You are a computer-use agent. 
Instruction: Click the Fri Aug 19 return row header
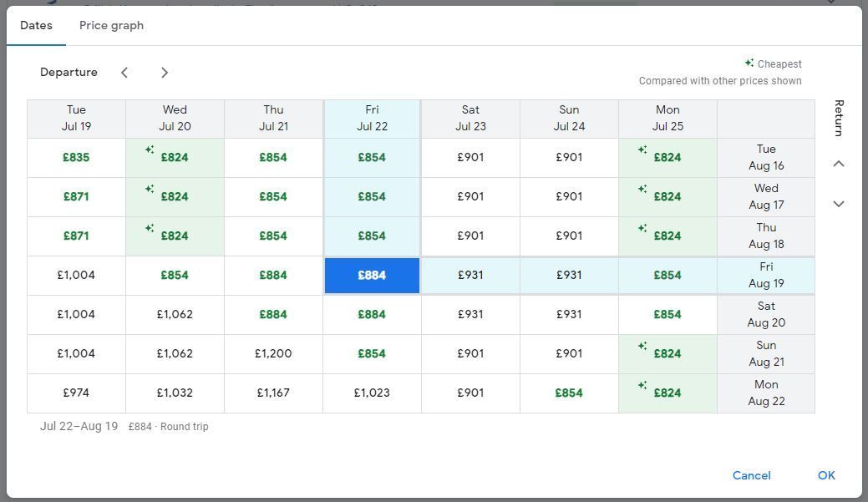point(766,275)
